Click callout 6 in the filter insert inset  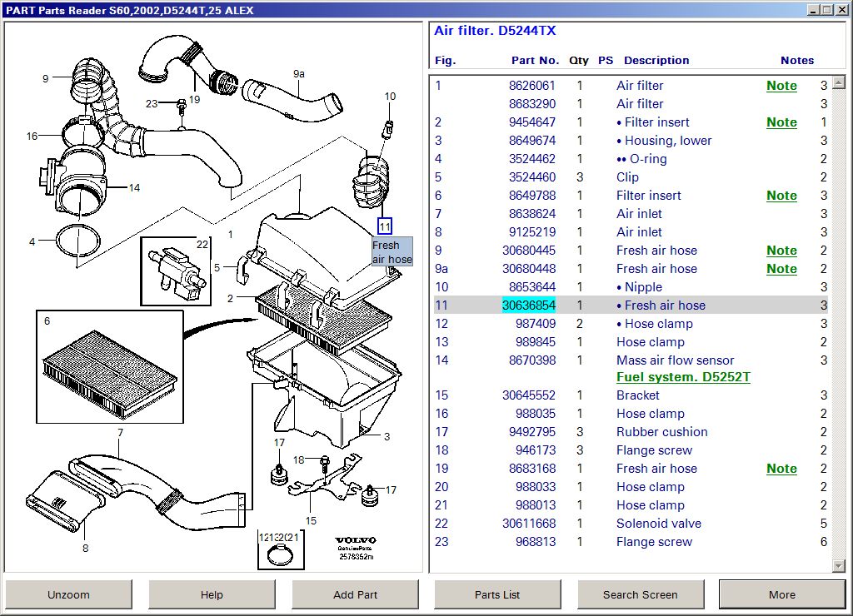47,320
